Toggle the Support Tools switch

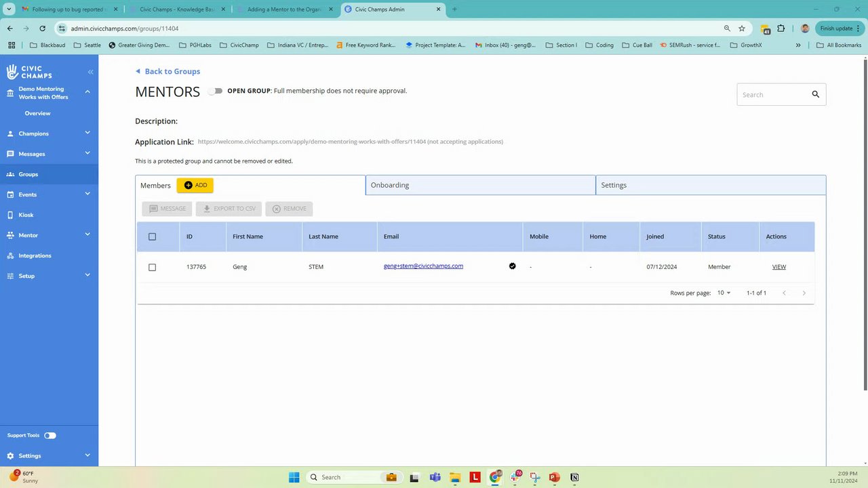[x=50, y=435]
